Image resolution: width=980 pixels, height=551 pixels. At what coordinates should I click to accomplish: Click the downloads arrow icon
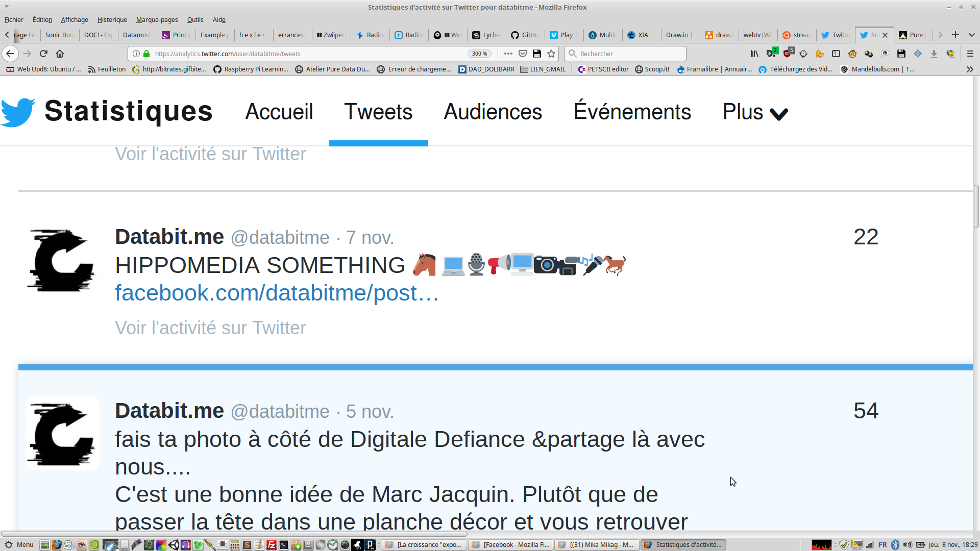(934, 54)
